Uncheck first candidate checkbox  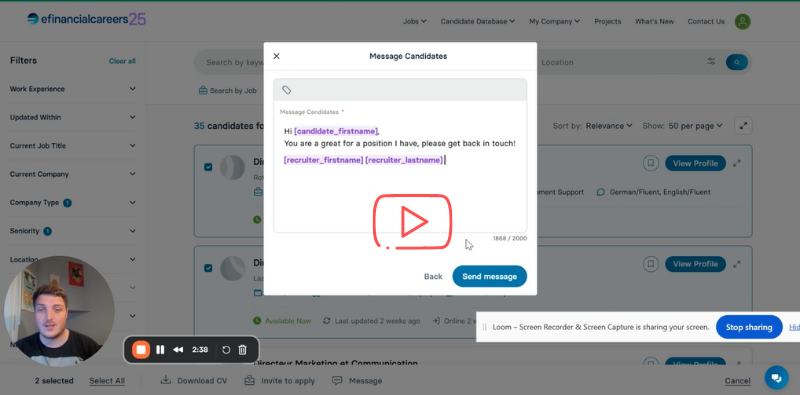[x=208, y=167]
